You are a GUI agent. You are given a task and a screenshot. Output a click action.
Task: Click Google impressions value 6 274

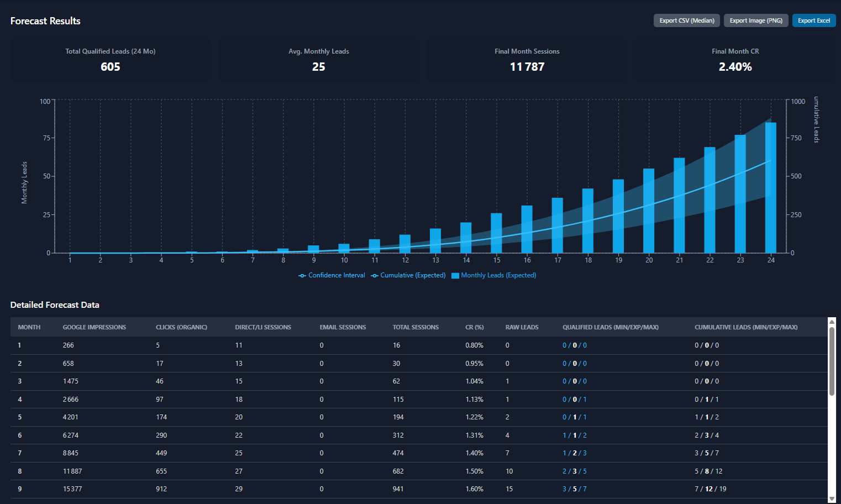coord(70,435)
